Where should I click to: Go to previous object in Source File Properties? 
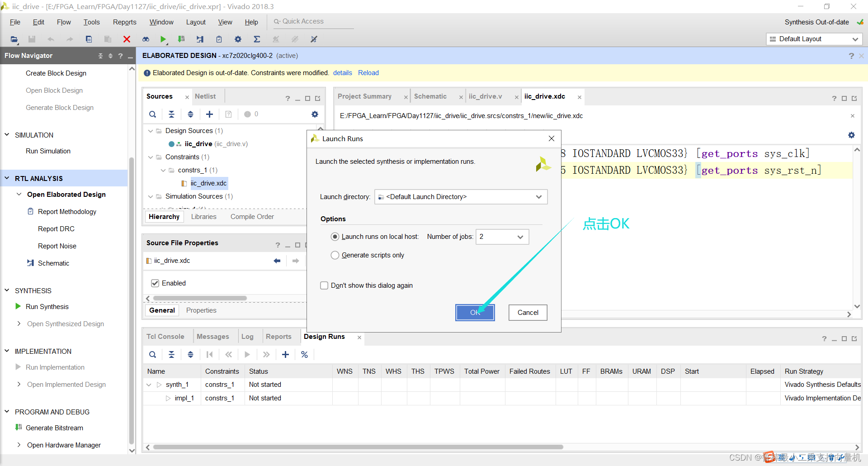(277, 261)
